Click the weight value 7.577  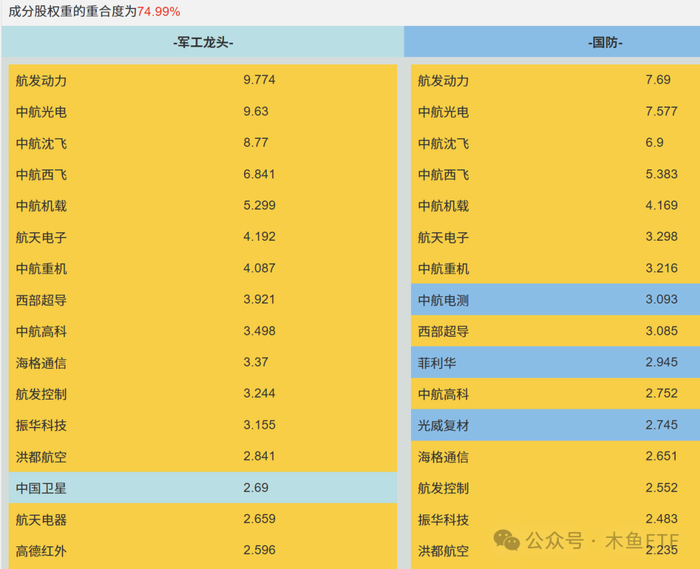pyautogui.click(x=662, y=111)
